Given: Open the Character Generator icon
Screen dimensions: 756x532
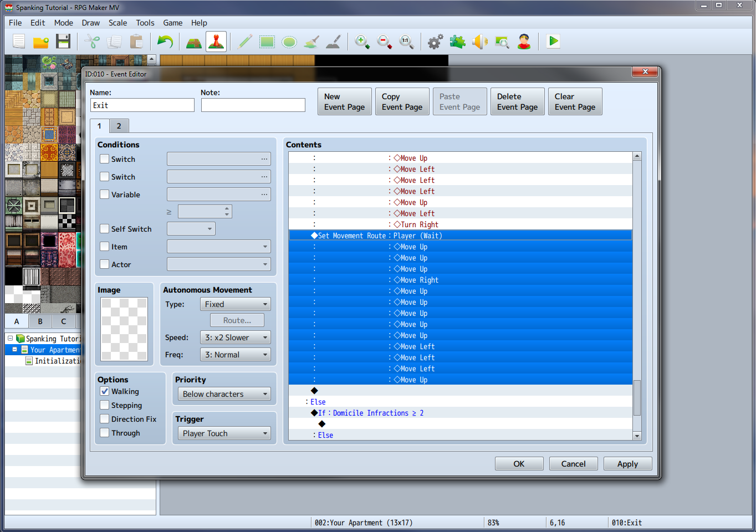Looking at the screenshot, I should [x=524, y=42].
